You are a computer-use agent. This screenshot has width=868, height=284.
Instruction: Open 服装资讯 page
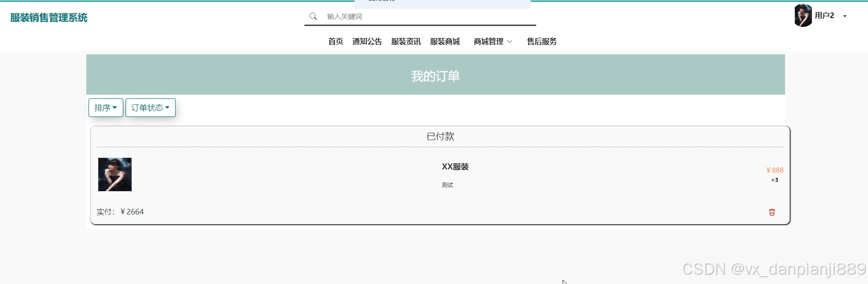click(x=406, y=41)
